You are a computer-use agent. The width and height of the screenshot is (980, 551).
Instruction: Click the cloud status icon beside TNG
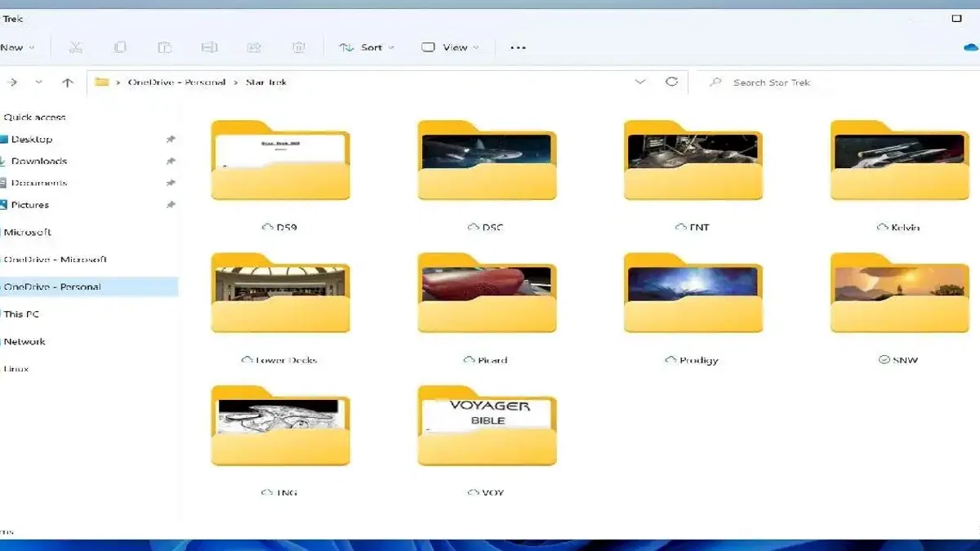pos(267,492)
